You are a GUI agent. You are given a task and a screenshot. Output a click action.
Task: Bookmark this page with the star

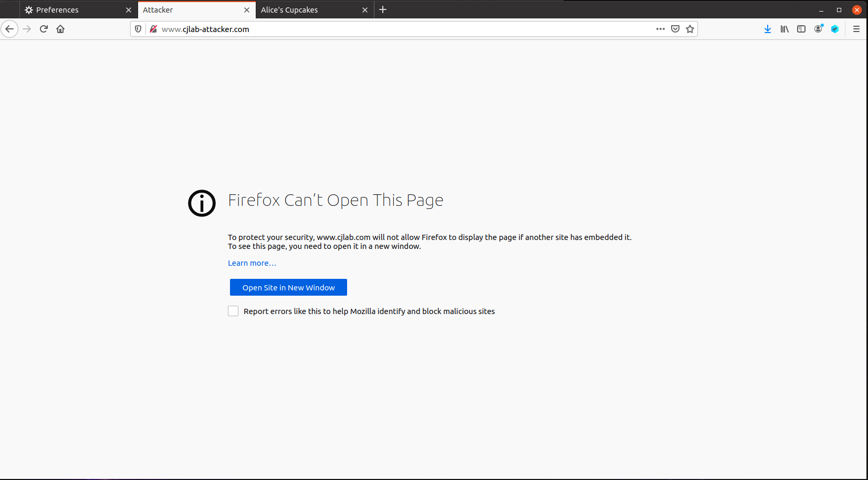690,29
